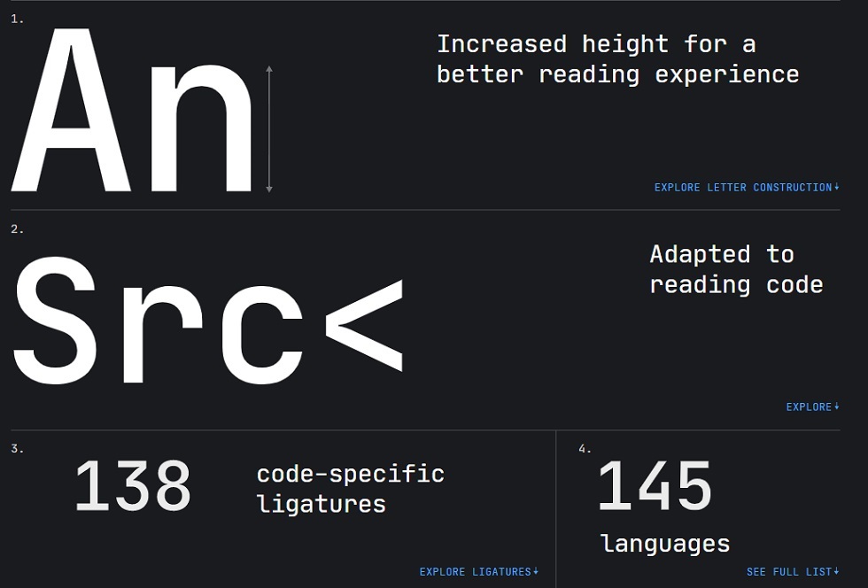Click the down arrow after See Full List
The image size is (868, 588).
837,571
